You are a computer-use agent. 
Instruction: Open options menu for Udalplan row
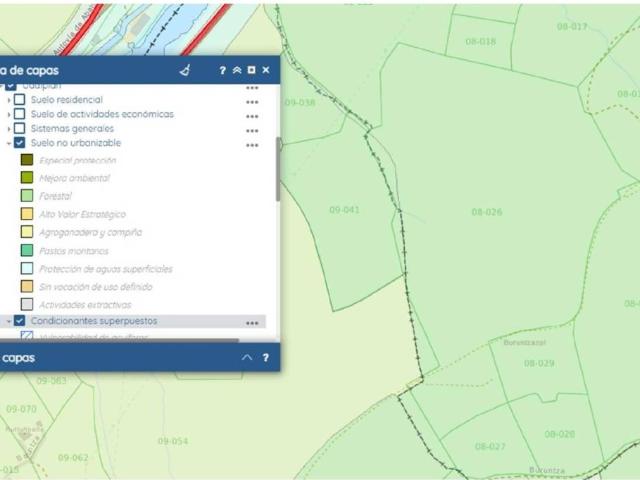252,88
